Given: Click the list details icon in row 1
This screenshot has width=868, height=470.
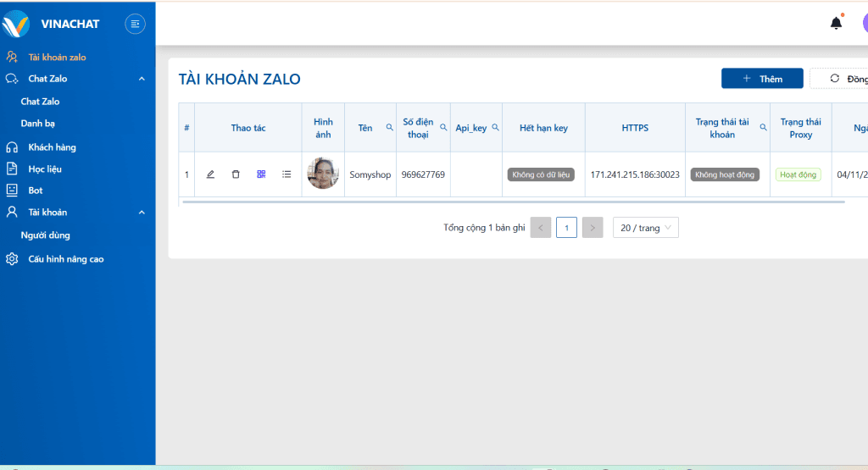Looking at the screenshot, I should [287, 174].
